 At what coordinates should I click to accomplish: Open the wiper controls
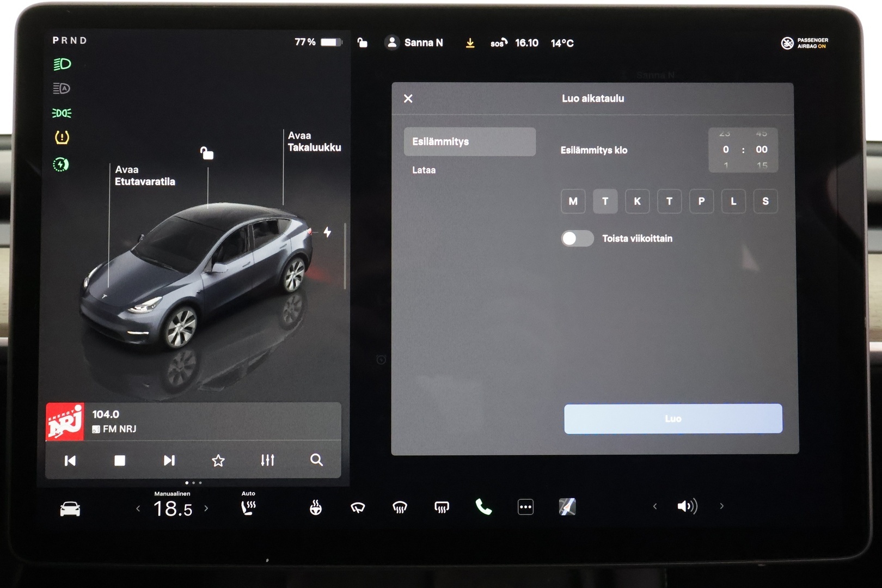coord(357,507)
